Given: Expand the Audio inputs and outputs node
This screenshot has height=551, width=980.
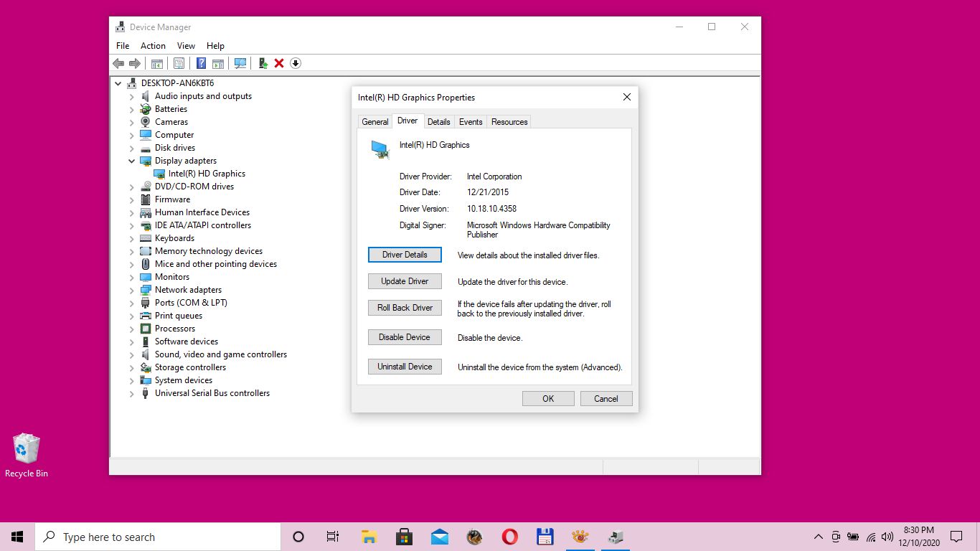Looking at the screenshot, I should [x=132, y=97].
